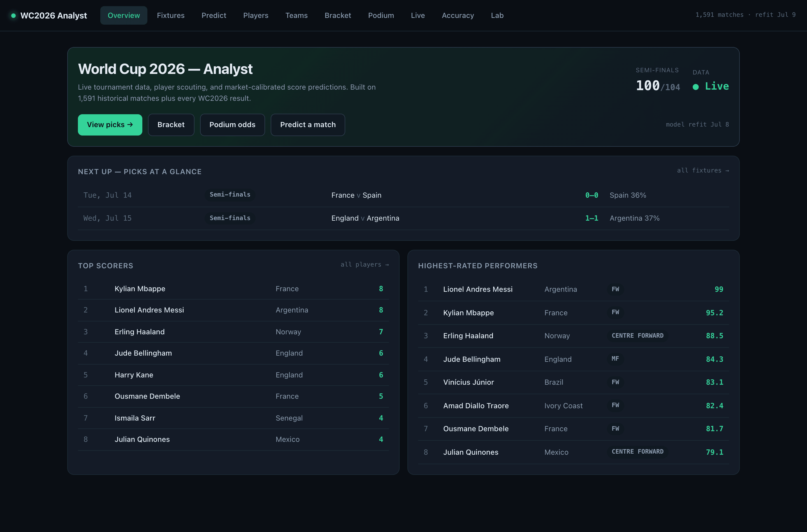Click the Tue, Jul 14 date
The height and width of the screenshot is (532, 807).
(x=107, y=195)
